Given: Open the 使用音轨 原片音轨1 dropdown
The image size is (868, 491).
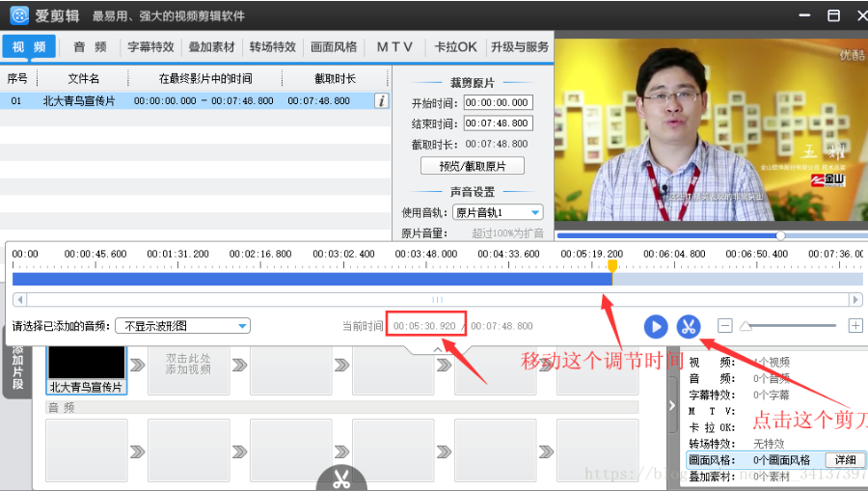Looking at the screenshot, I should click(498, 212).
